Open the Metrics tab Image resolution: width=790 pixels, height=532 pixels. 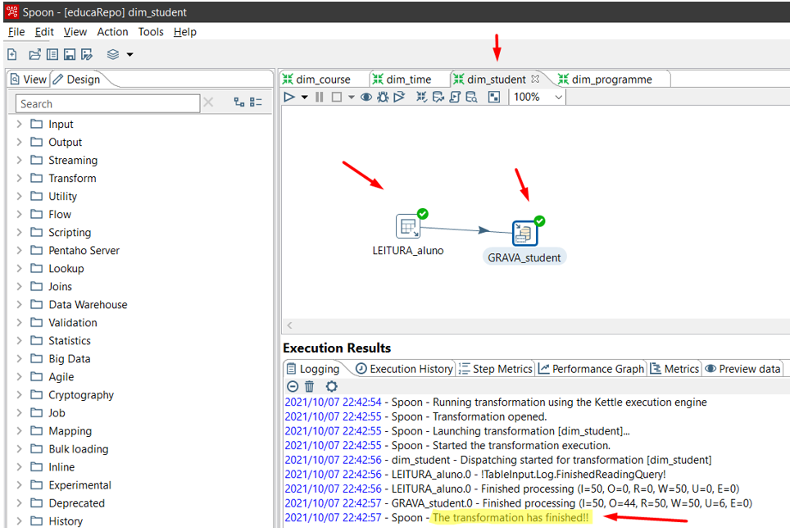point(674,369)
